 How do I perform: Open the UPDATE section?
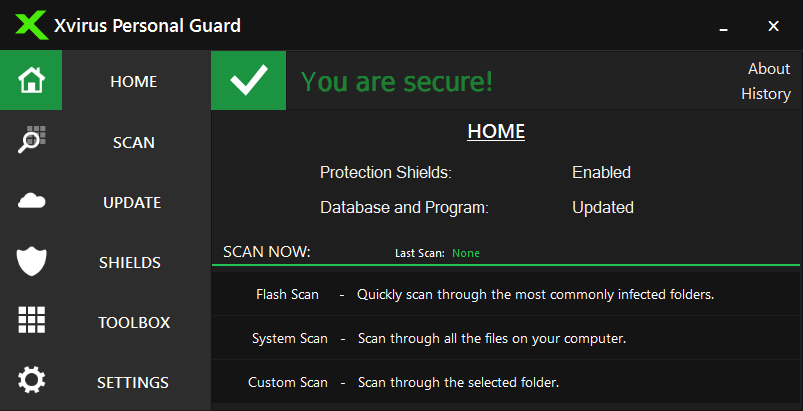132,202
